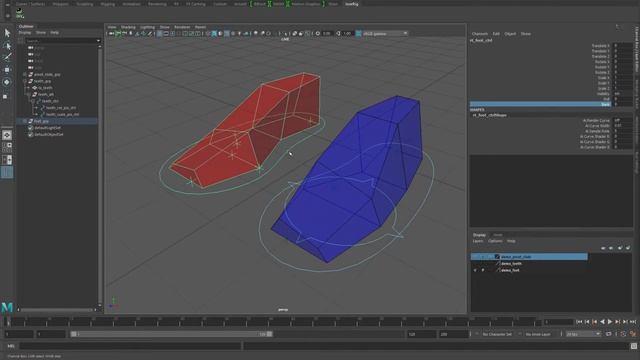This screenshot has width=640, height=360.
Task: Open viewport gamma color space dropdown
Action: (385, 33)
